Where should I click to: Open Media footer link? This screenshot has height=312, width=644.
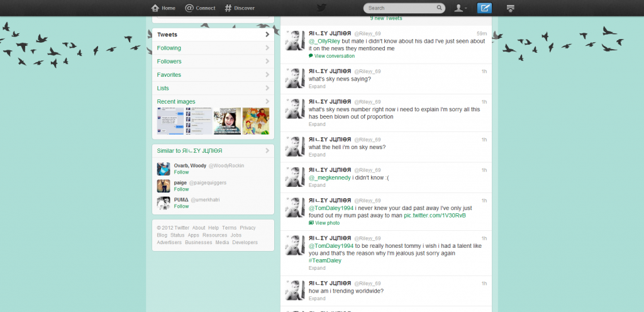[x=222, y=243]
